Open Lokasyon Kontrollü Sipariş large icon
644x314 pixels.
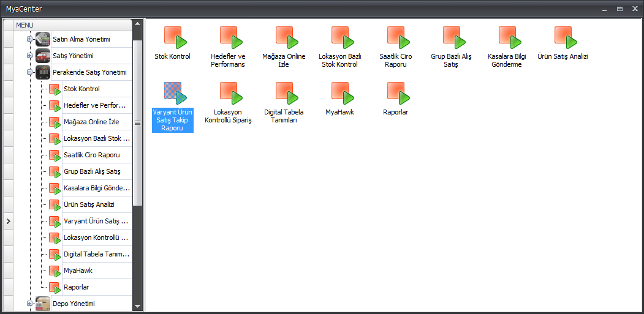(231, 93)
